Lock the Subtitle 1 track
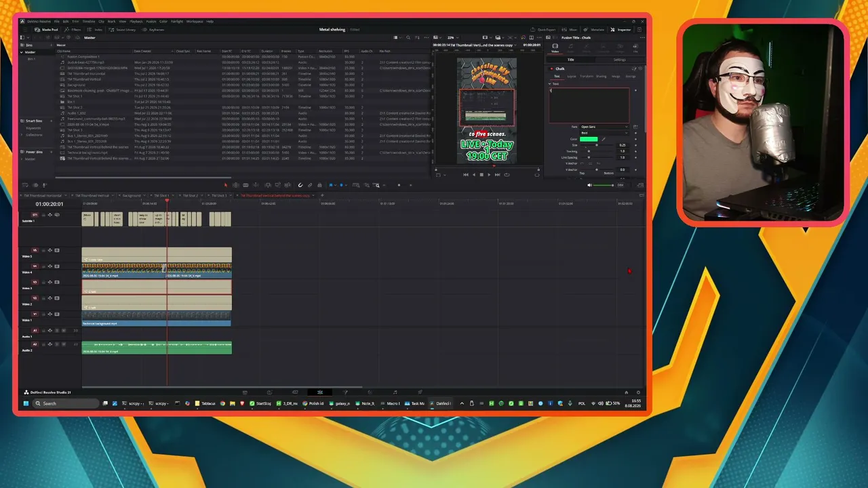Screen dimensions: 868x488 click(44, 215)
